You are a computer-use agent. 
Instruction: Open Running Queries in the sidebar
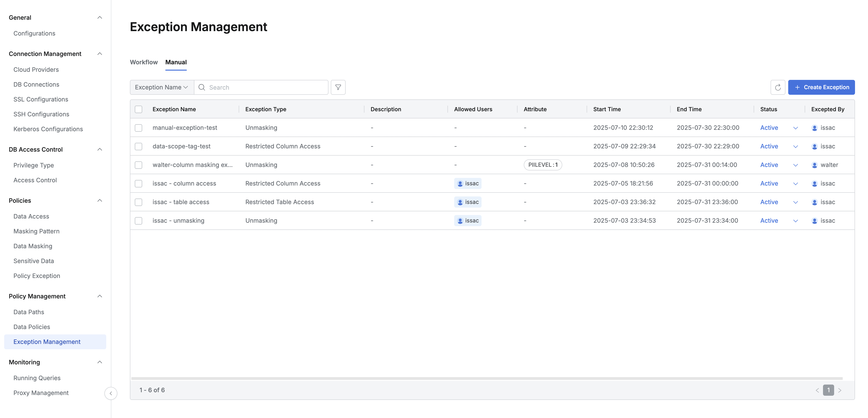(x=37, y=378)
